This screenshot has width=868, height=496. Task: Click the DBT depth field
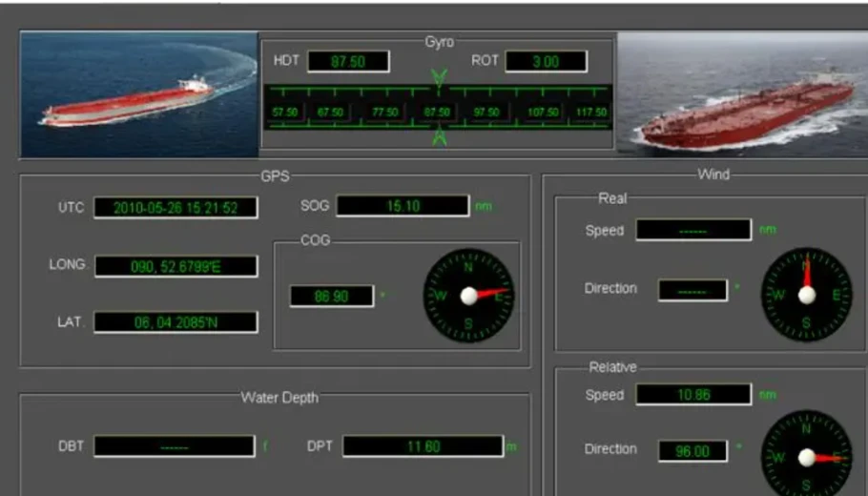tap(174, 446)
